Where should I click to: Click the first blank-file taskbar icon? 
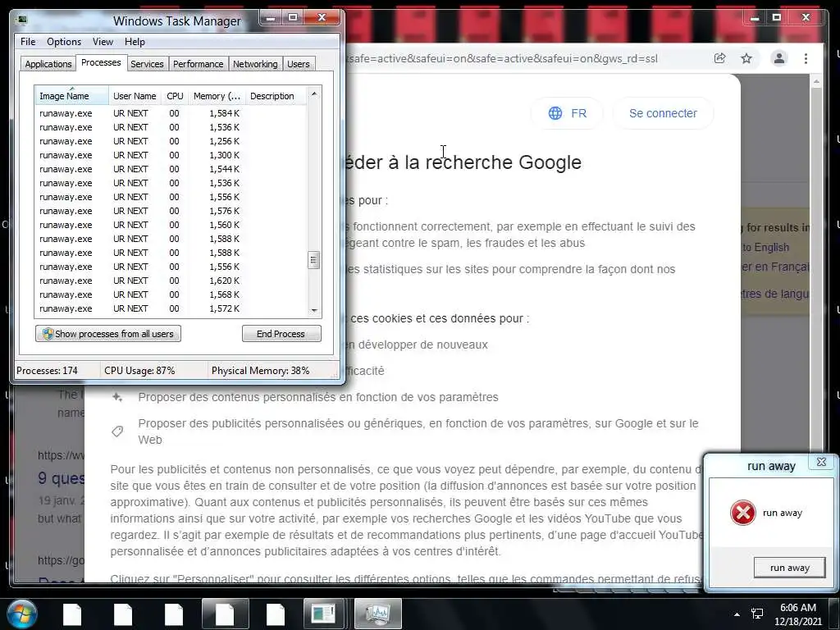pos(72,614)
